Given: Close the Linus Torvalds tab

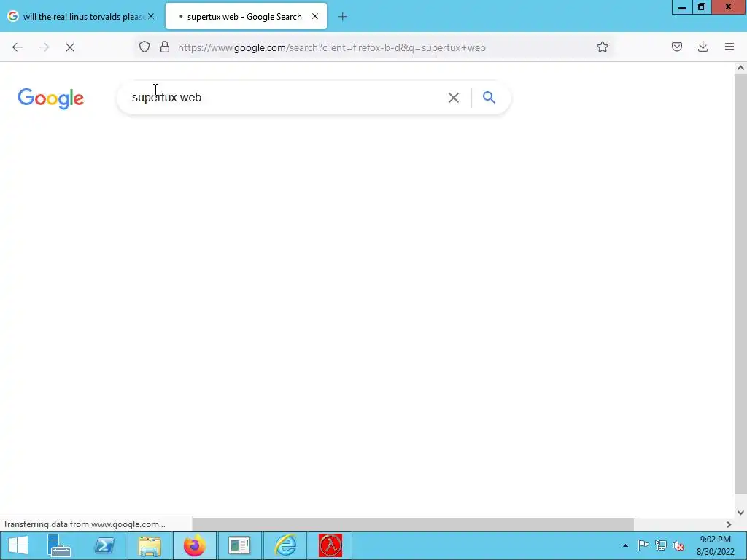Looking at the screenshot, I should point(151,16).
